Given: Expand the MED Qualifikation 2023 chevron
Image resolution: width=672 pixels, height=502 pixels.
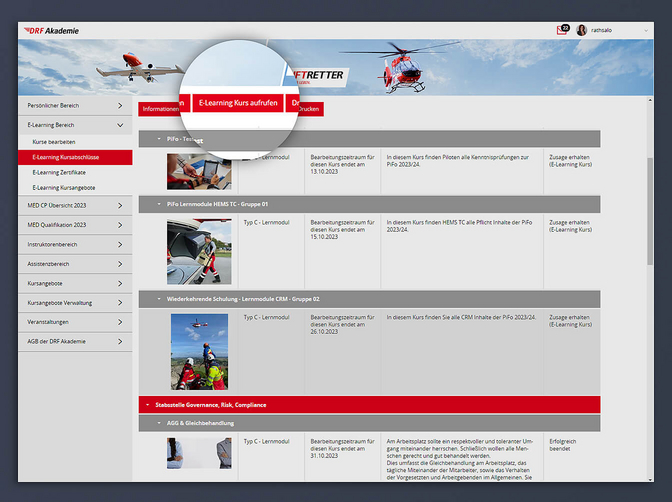Looking at the screenshot, I should [x=120, y=225].
